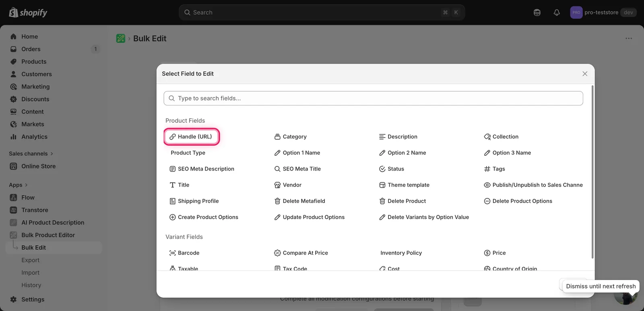Select the SEO Meta Title field

click(x=297, y=169)
